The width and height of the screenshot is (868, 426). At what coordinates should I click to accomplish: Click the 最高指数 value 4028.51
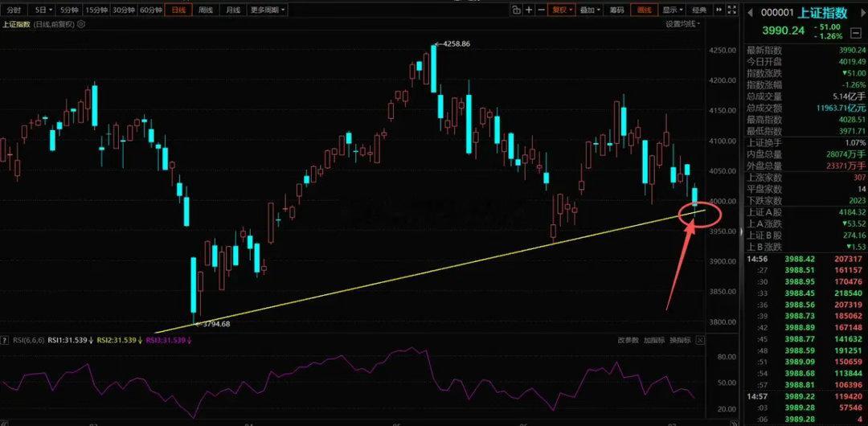853,120
